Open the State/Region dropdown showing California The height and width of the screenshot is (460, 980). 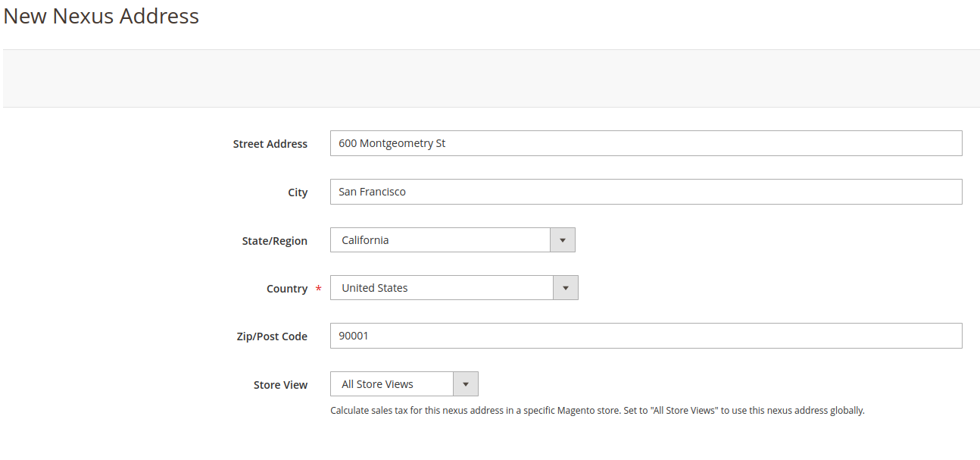click(441, 240)
